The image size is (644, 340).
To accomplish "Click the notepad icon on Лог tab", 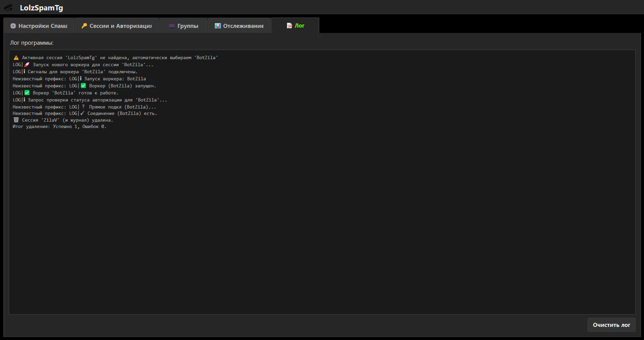I will [x=289, y=26].
